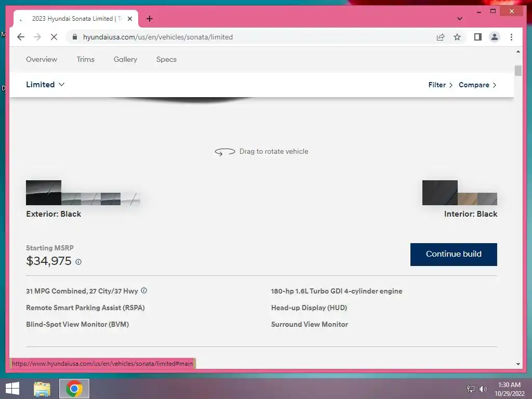Choose the dark gray exterior swatch
Image resolution: width=532 pixels, height=399 pixels.
tap(111, 199)
